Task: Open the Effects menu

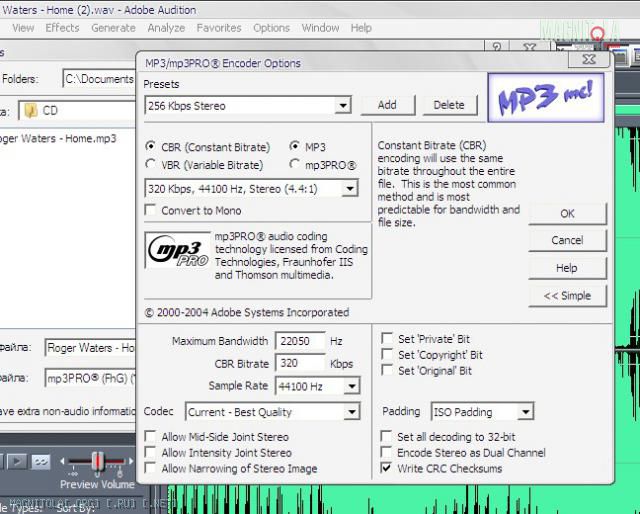Action: 62,28
